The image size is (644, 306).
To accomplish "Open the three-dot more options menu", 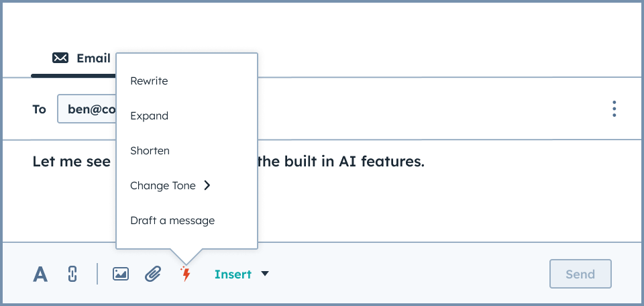I will [x=614, y=109].
